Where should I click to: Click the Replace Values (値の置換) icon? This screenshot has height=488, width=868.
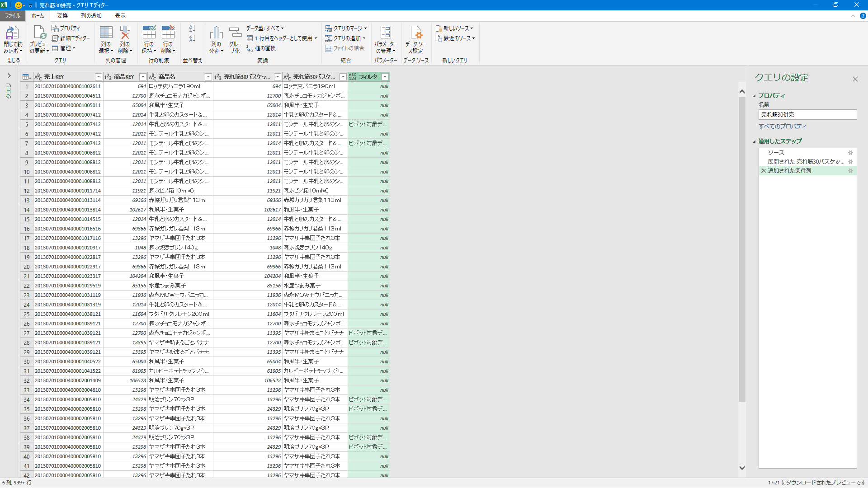[x=250, y=48]
